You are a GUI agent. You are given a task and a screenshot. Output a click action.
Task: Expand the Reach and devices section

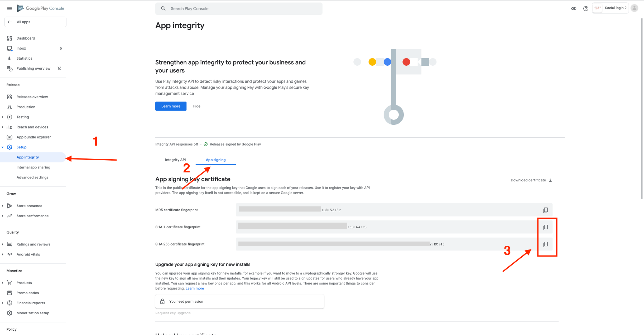pos(3,127)
